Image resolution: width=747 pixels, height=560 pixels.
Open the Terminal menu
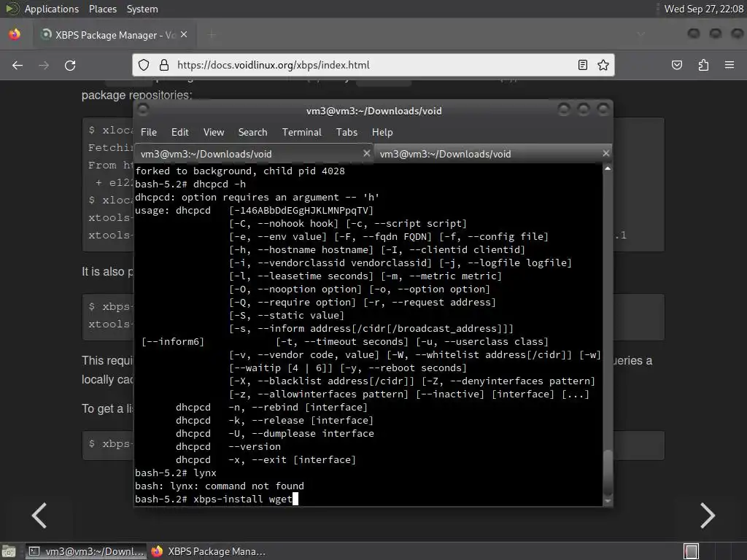pyautogui.click(x=301, y=133)
